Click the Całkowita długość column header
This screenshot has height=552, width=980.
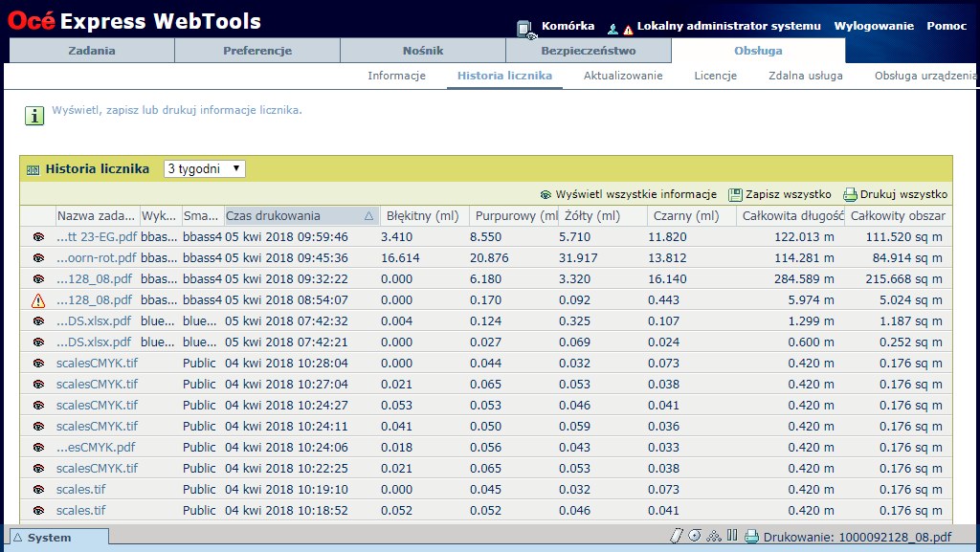click(x=791, y=216)
